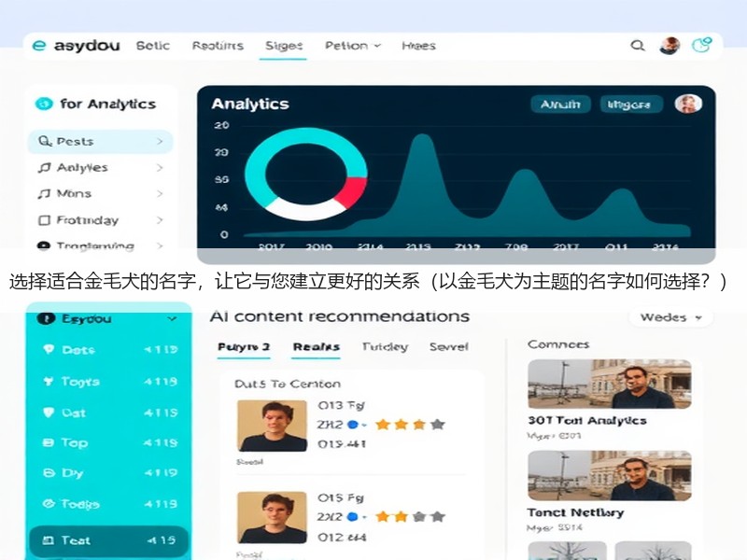Open thumbnail above Tenct Netllary
This screenshot has width=747, height=560.
click(610, 476)
